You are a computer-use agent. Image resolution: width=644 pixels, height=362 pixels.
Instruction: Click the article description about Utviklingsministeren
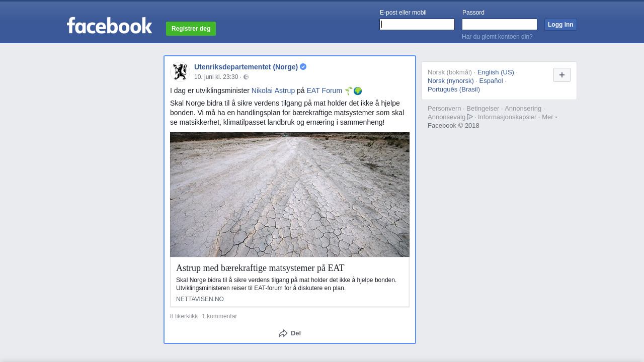tap(286, 284)
